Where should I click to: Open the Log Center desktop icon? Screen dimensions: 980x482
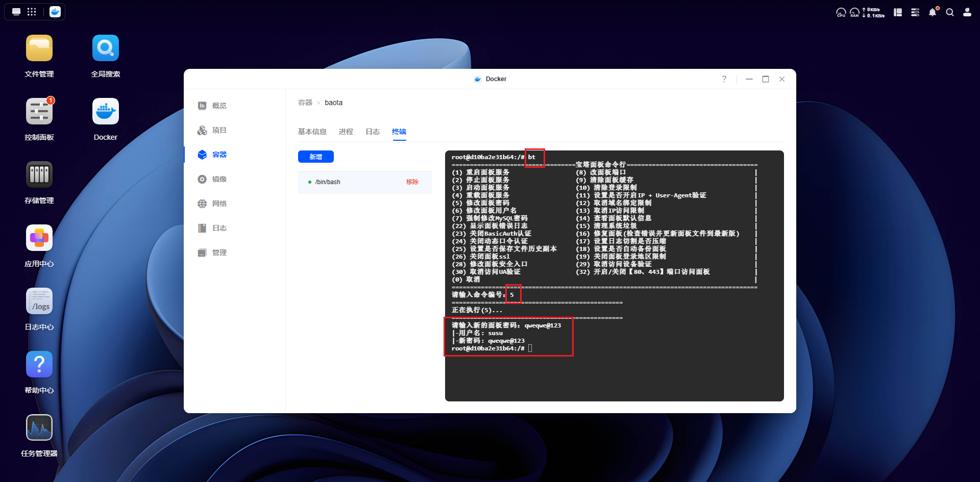coord(39,301)
